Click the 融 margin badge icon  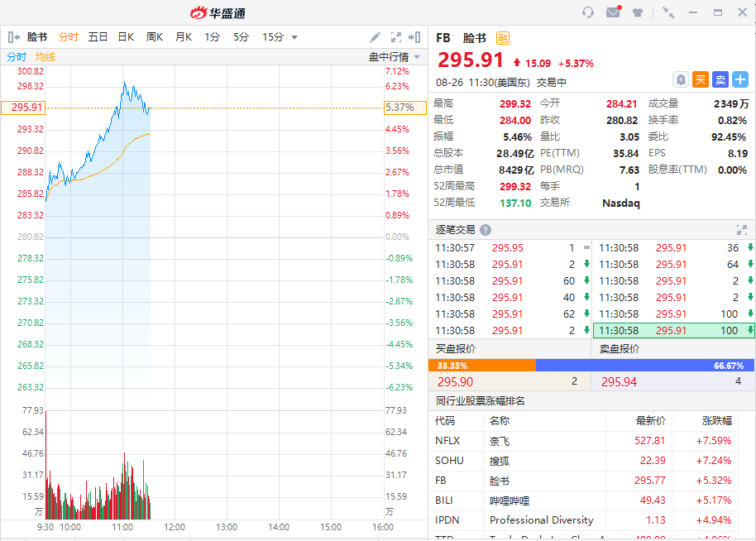[503, 38]
